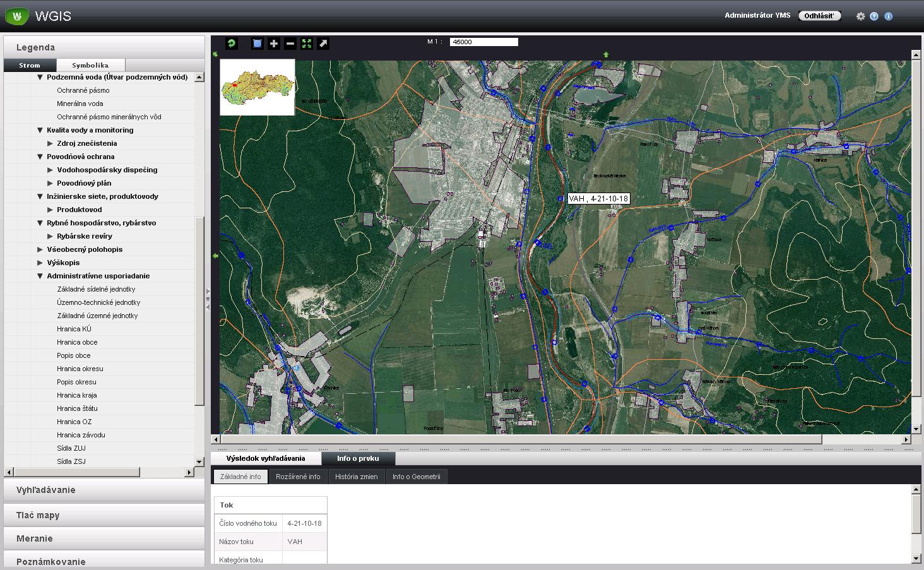Open the info icon in the header
This screenshot has height=570, width=924.
point(889,16)
